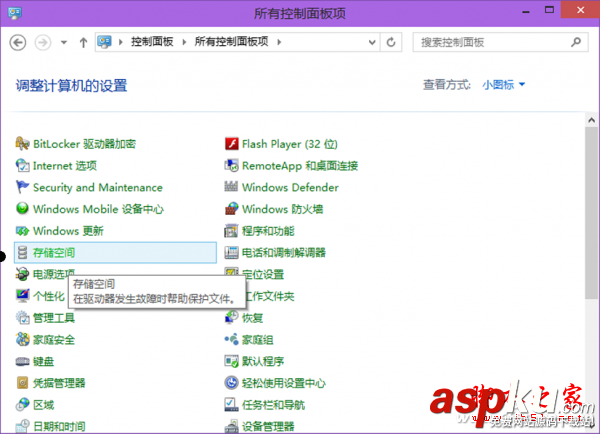Click the search magnifier icon
The height and width of the screenshot is (434, 600).
pos(576,42)
